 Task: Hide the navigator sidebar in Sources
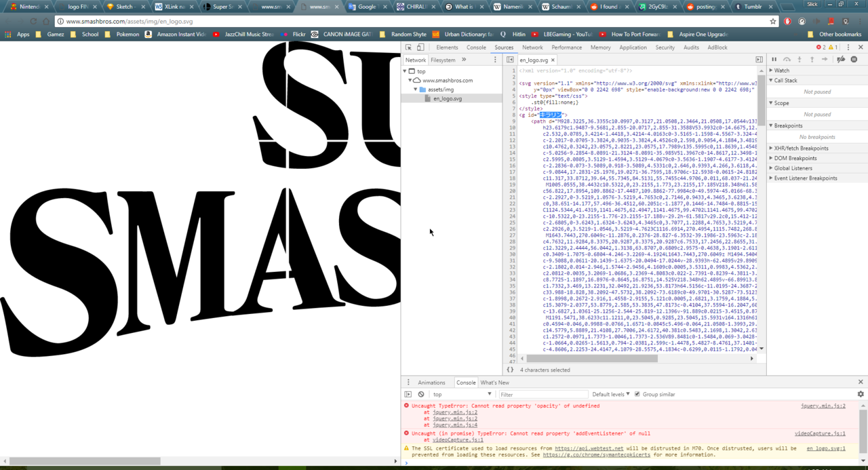click(x=510, y=60)
